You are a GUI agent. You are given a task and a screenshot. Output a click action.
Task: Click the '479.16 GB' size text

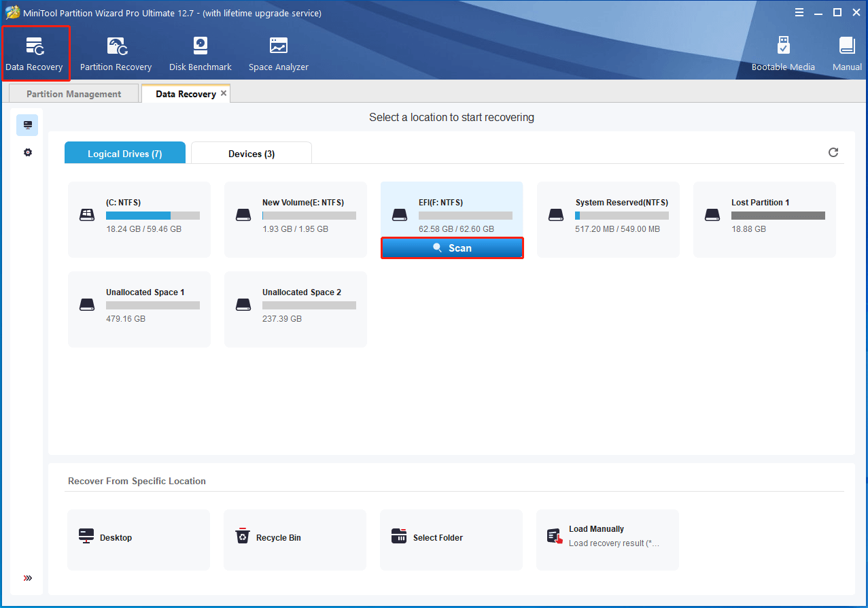coord(126,319)
